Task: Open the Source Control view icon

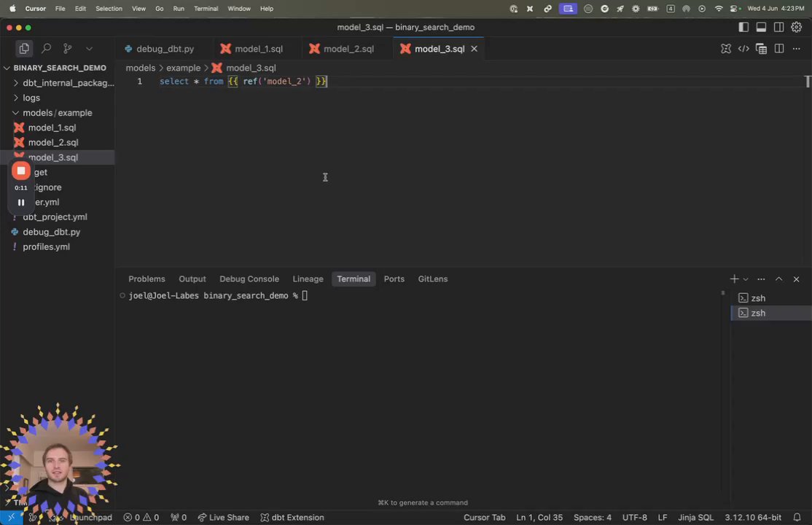Action: point(67,48)
